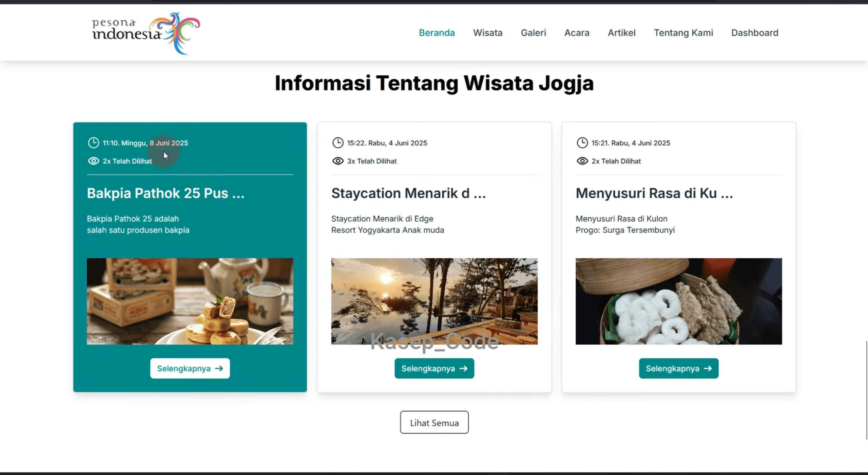Click Selengkapnya on Menyusuri Rasa card
868x475 pixels.
coord(679,368)
